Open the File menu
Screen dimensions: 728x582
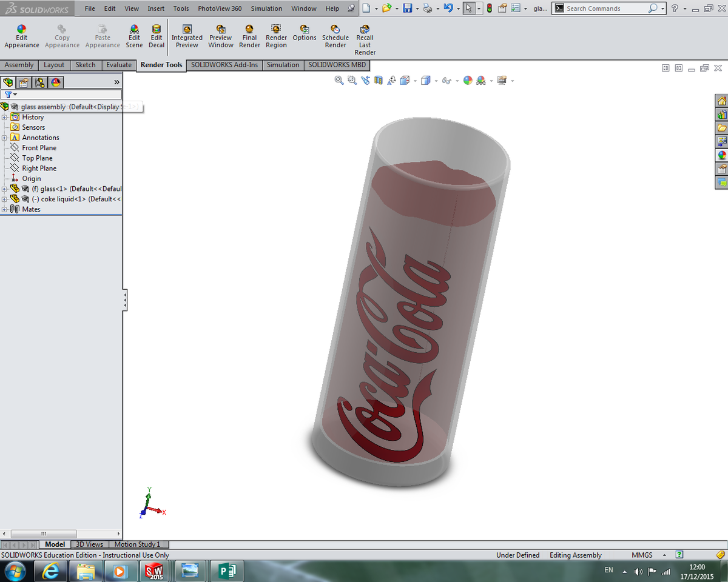pos(90,8)
